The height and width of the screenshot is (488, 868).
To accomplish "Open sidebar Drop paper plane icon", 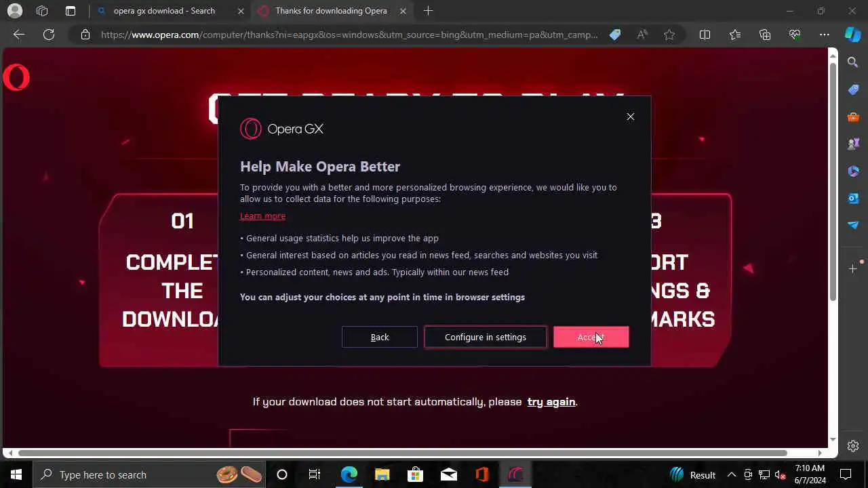I will 853,225.
